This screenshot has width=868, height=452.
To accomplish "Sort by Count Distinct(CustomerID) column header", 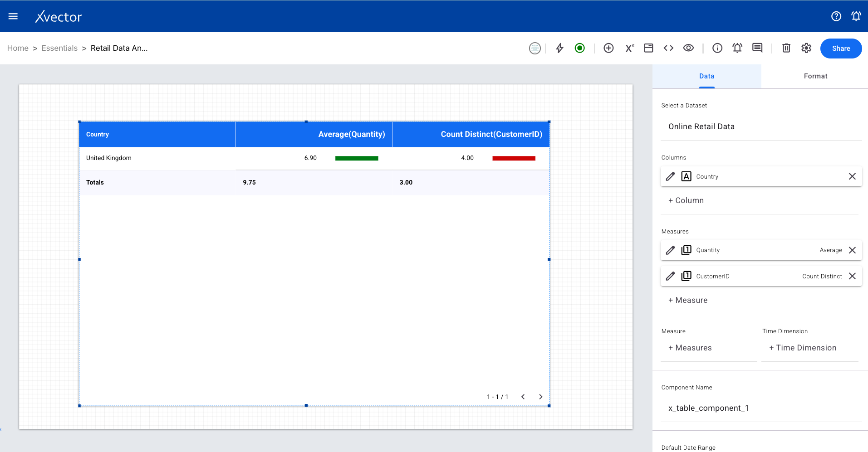I will click(x=471, y=134).
